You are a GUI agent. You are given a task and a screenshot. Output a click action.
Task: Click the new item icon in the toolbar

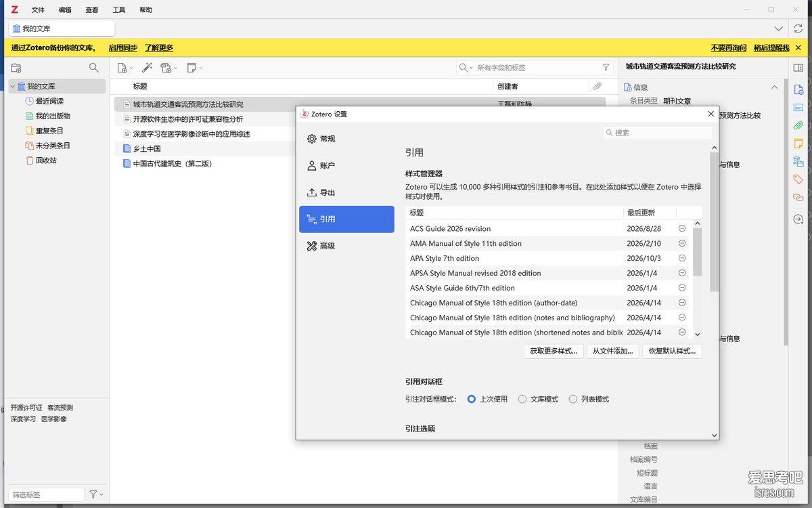coord(122,68)
